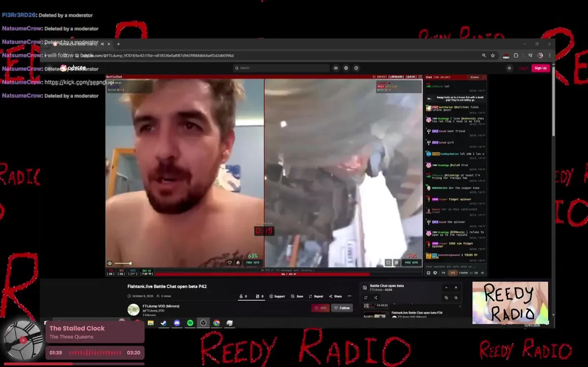This screenshot has height=367, width=588.
Task: Close the current browser tab
Action: pyautogui.click(x=109, y=44)
